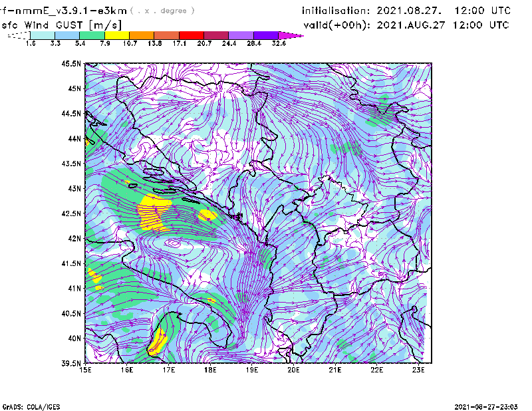This screenshot has height=411, width=532.
Task: Click the 39.5N latitude label
Action: coord(72,364)
